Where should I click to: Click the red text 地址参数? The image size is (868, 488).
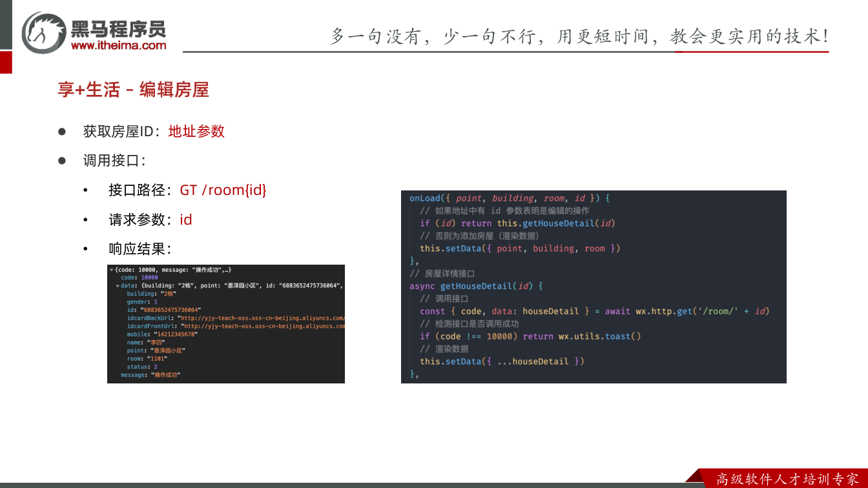(196, 131)
